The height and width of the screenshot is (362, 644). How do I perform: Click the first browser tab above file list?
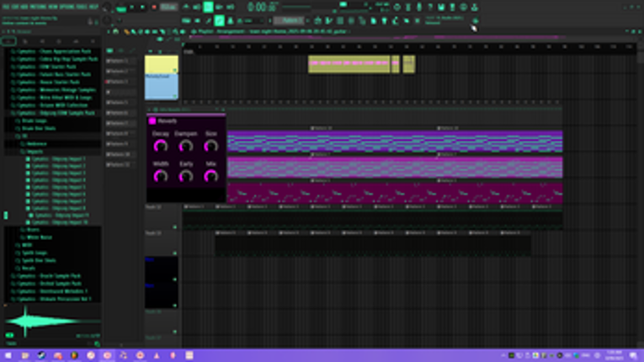coord(8,41)
